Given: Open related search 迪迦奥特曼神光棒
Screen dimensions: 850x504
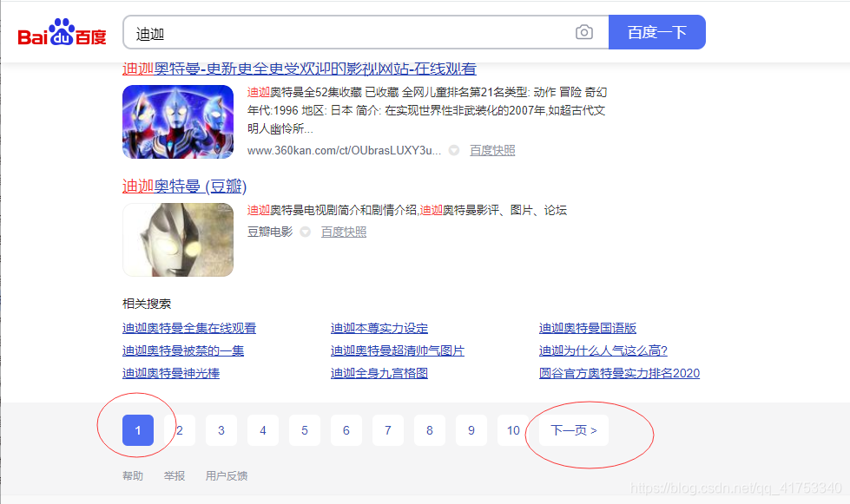Looking at the screenshot, I should pyautogui.click(x=171, y=374).
